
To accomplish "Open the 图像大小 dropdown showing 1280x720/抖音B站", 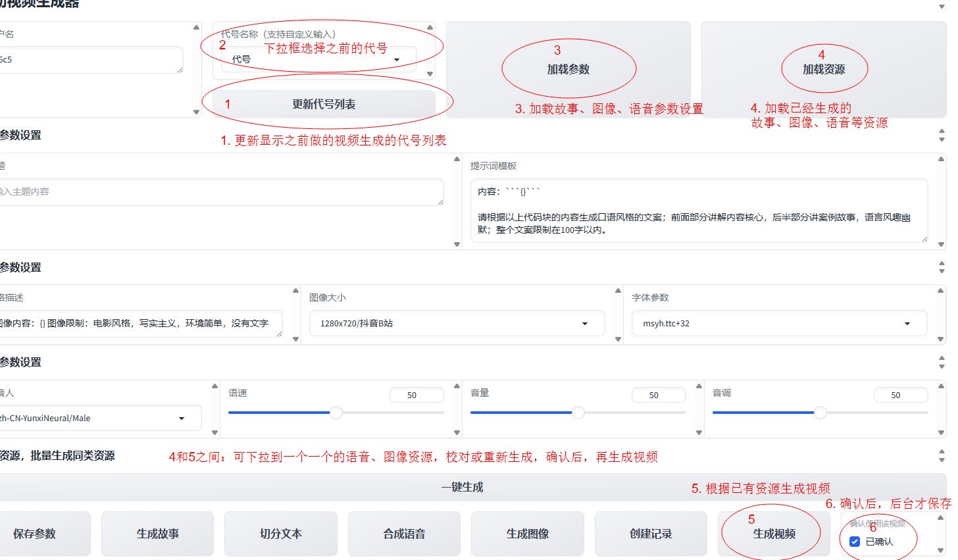I will [584, 323].
